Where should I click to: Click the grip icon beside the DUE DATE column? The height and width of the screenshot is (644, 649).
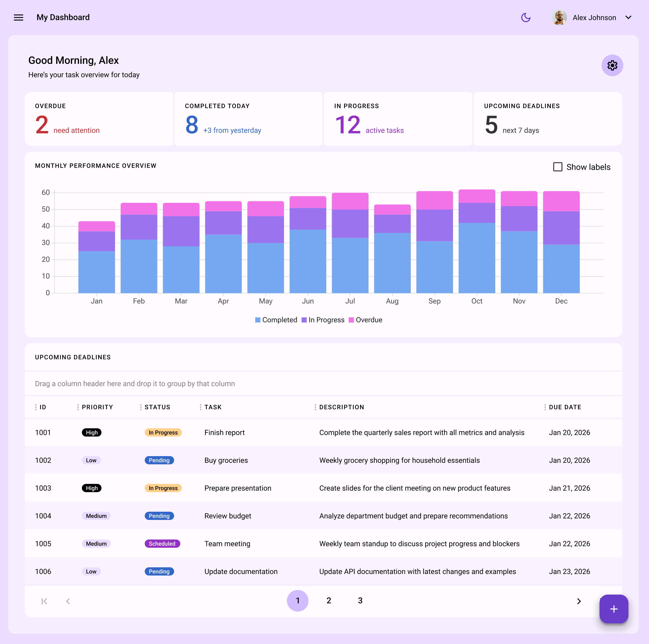pyautogui.click(x=545, y=407)
